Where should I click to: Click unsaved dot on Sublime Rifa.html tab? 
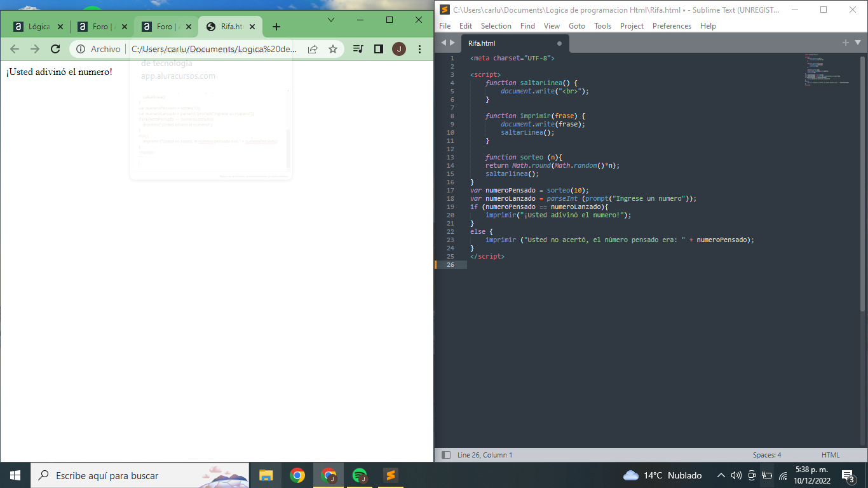[x=559, y=43]
